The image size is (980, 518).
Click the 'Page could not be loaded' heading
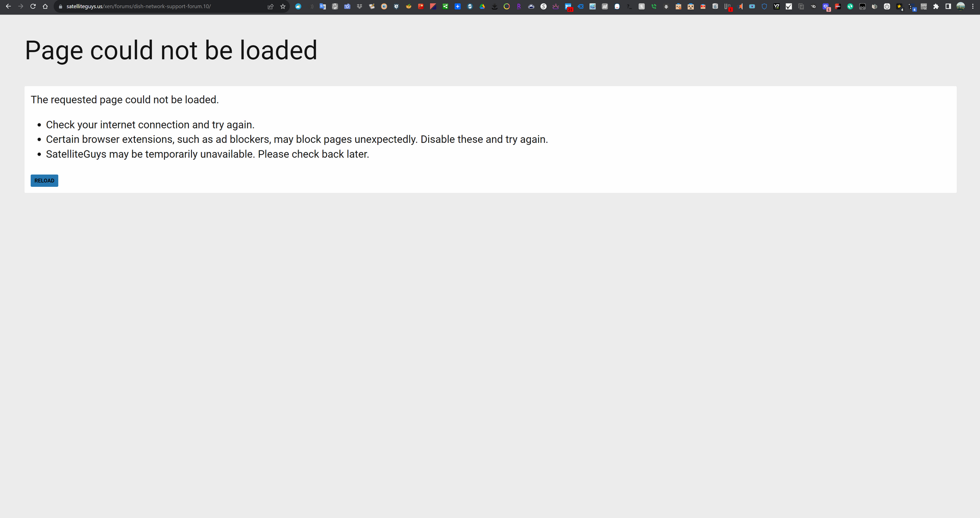[x=171, y=51]
